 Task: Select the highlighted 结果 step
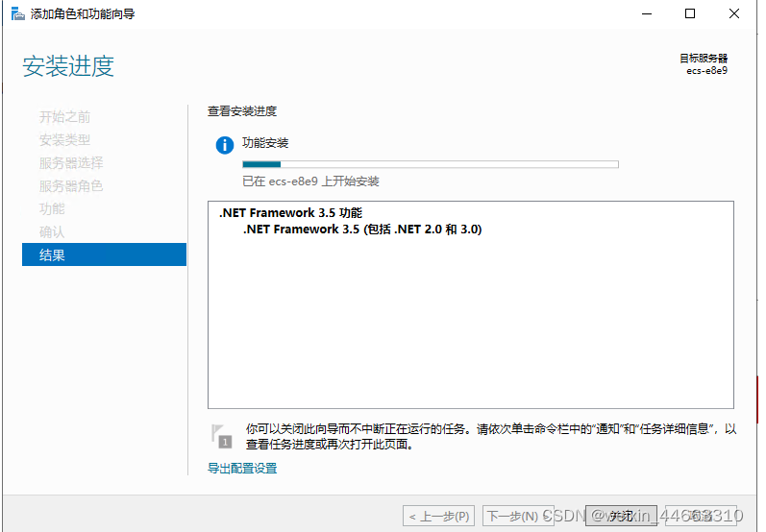tap(104, 255)
